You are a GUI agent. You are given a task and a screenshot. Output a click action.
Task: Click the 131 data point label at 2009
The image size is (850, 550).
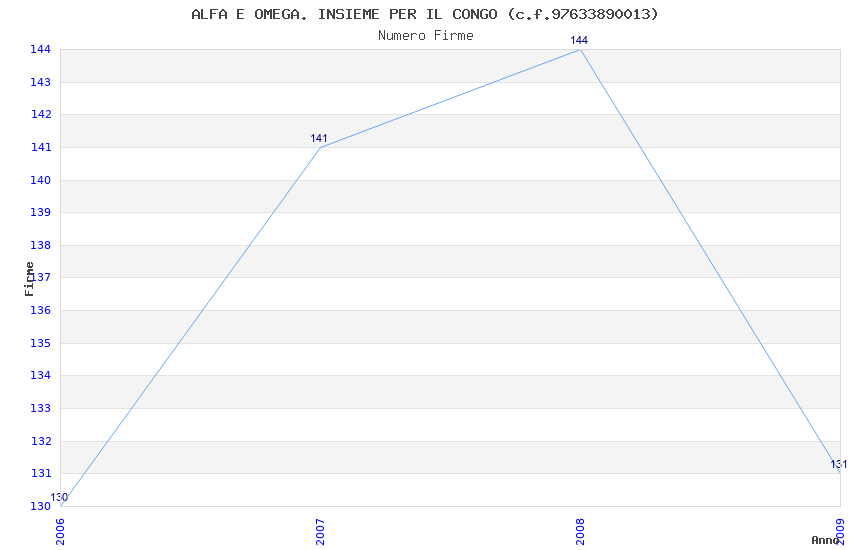click(839, 464)
